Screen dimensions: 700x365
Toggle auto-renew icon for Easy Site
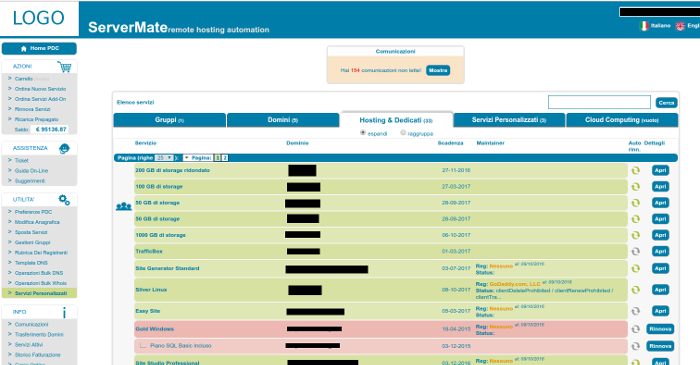pyautogui.click(x=635, y=311)
